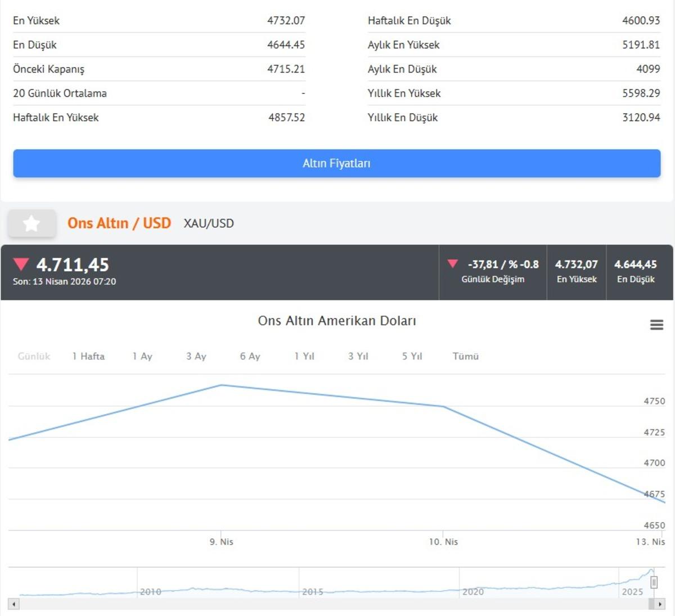Show all data with Tümü
The height and width of the screenshot is (616, 675).
click(x=465, y=356)
